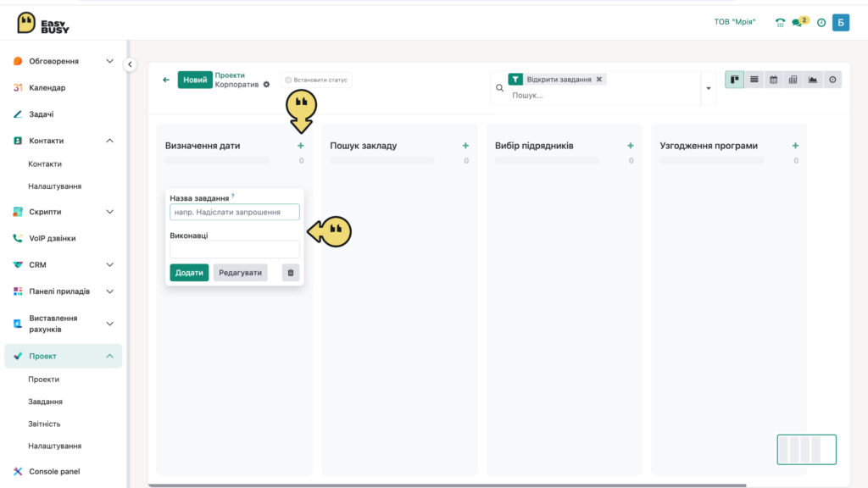Screen dimensions: 868x488
Task: Switch to Kanban view
Action: pos(734,80)
